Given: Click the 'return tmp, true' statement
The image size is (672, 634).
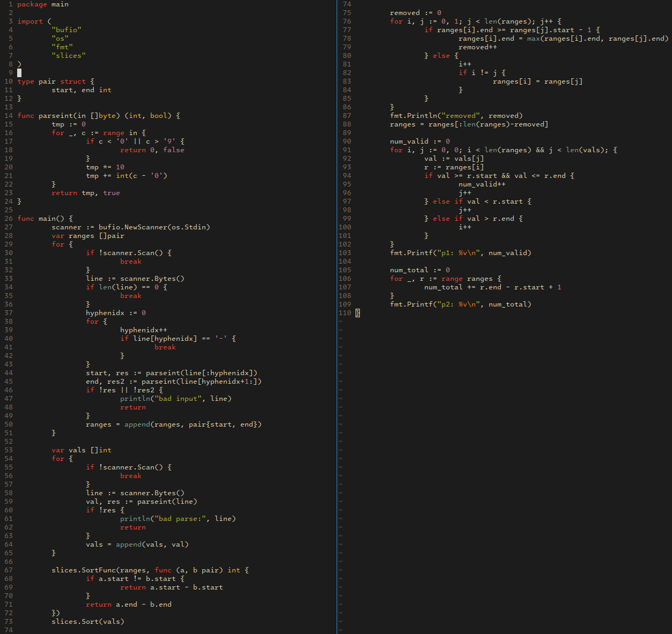Looking at the screenshot, I should click(x=86, y=193).
